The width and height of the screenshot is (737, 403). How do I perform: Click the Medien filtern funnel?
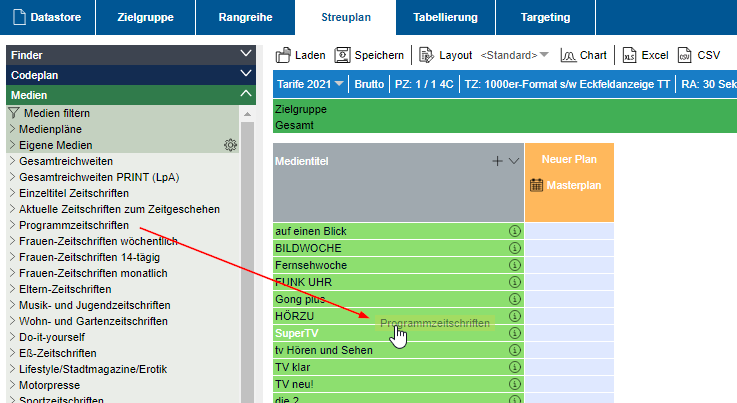[x=14, y=113]
